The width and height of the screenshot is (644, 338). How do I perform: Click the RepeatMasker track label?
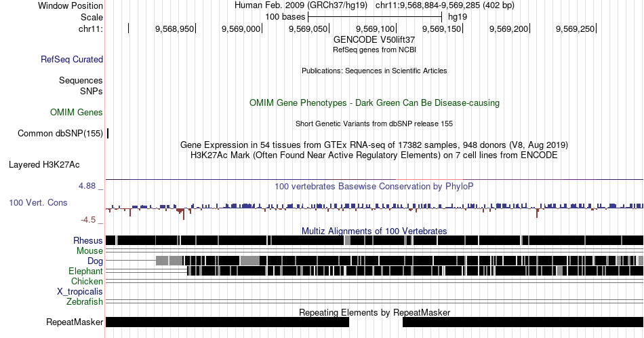75,322
